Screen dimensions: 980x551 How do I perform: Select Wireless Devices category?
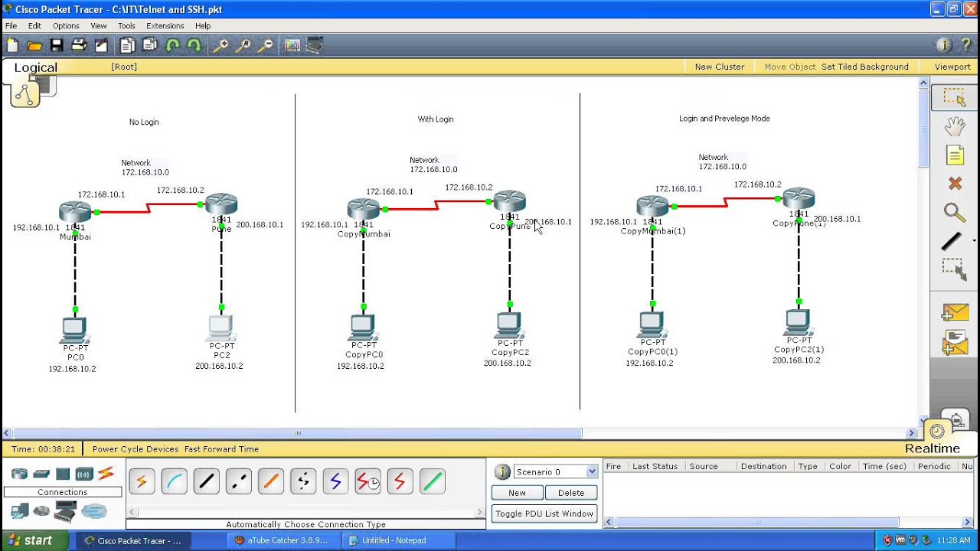coord(84,474)
